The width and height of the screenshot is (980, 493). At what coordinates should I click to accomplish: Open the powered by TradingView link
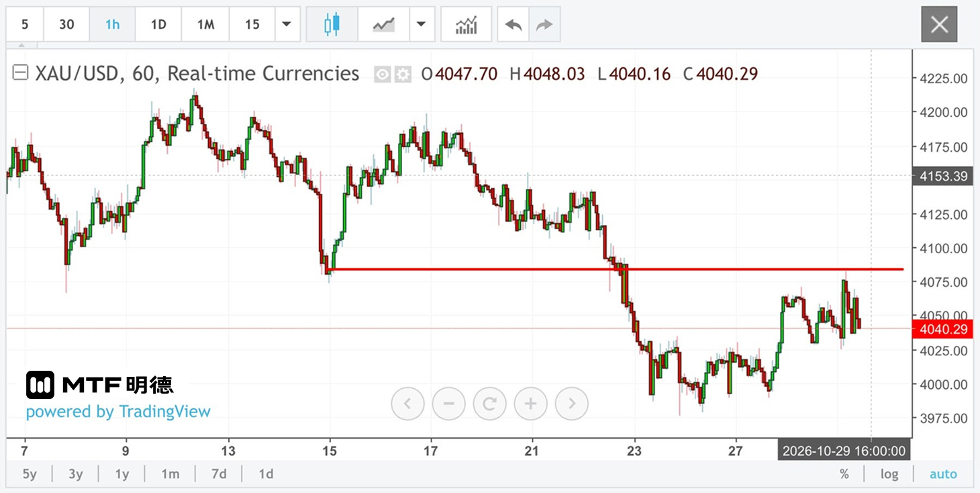(x=118, y=412)
